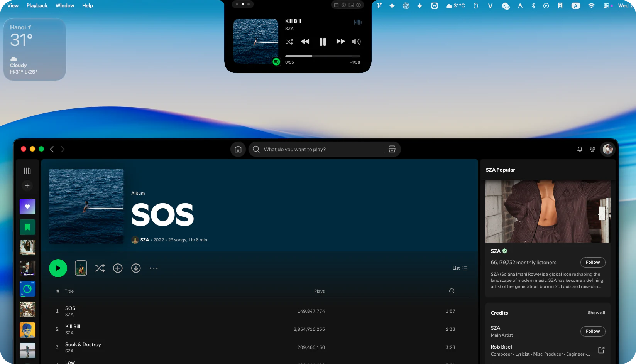
Task: Go back with the left chevron arrow
Action: click(x=52, y=149)
